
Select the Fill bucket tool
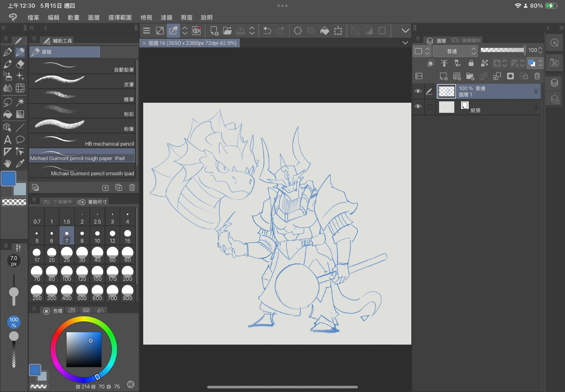[8, 114]
